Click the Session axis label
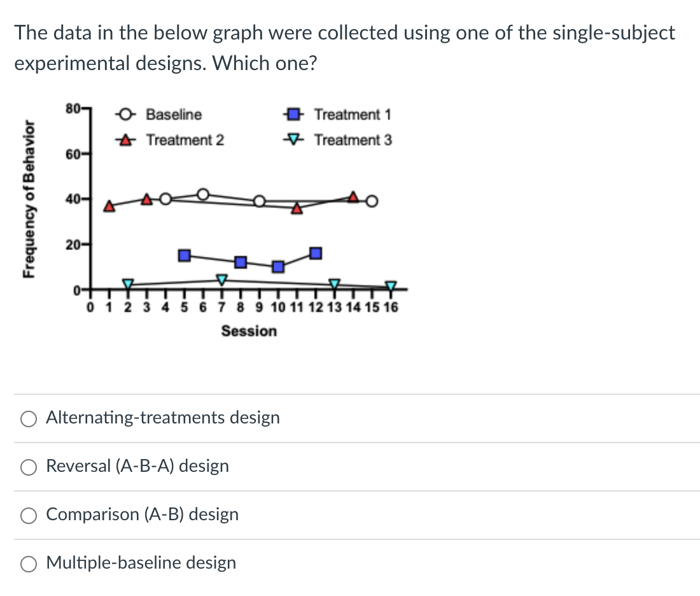The height and width of the screenshot is (596, 700). tap(249, 330)
